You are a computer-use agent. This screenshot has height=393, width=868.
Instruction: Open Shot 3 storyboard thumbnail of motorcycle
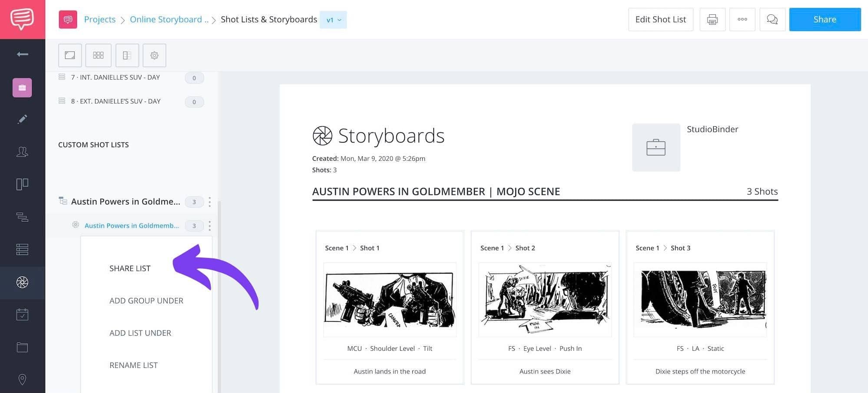coord(700,300)
